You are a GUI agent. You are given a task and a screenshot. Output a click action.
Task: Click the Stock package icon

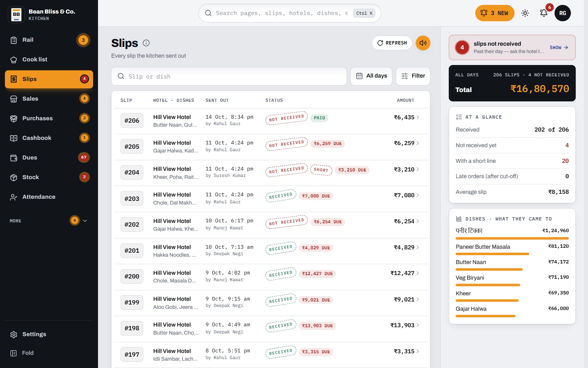(x=13, y=177)
